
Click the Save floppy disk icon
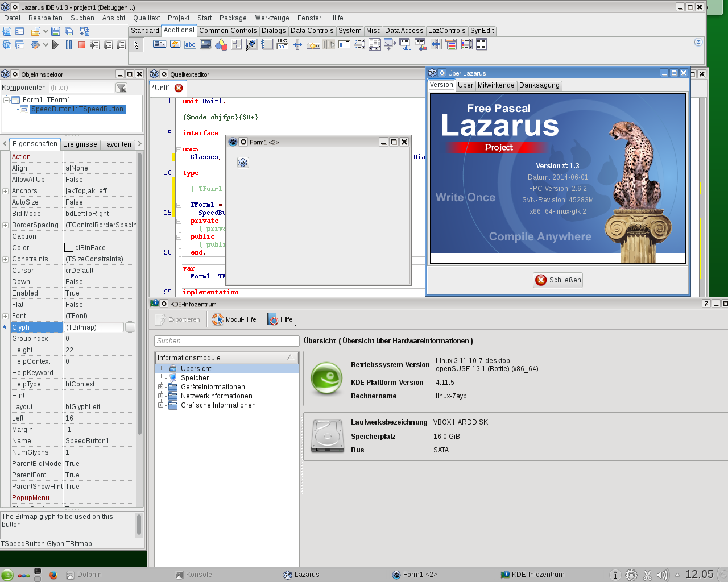point(56,31)
